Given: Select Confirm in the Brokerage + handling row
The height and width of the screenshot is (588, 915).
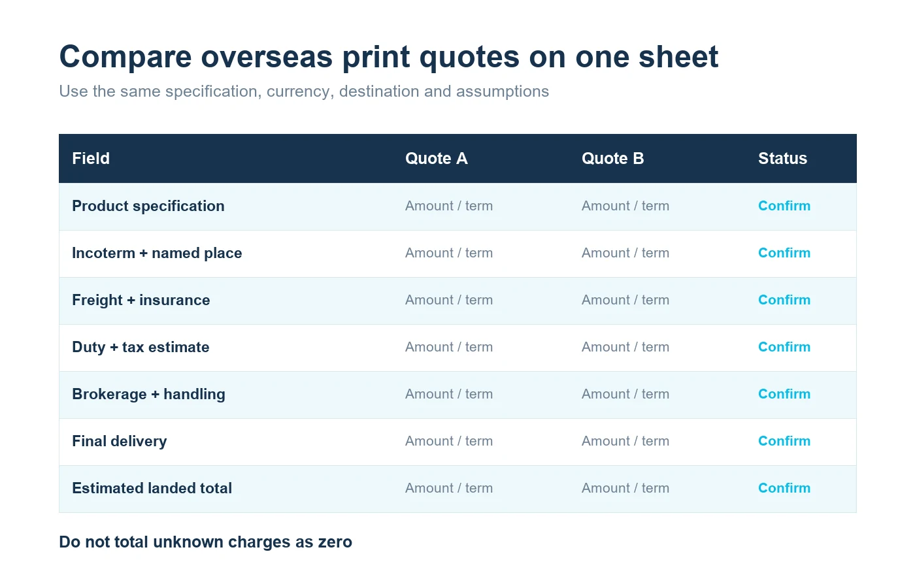Looking at the screenshot, I should click(x=784, y=394).
